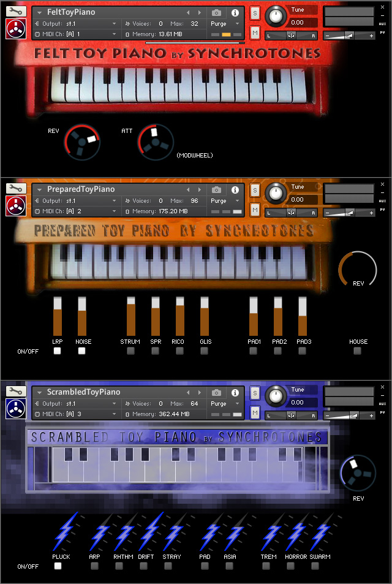This screenshot has width=392, height=584.
Task: Click ScrambledToyPiano snapshot camera icon
Action: pos(216,393)
